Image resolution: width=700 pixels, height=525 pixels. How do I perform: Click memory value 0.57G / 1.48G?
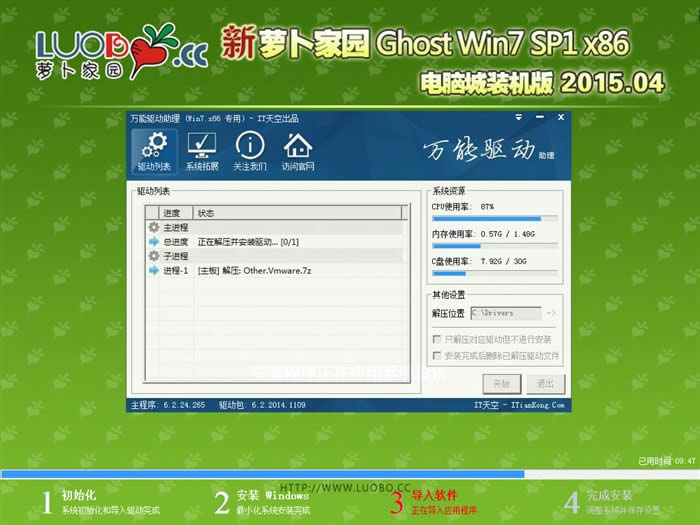pos(508,234)
